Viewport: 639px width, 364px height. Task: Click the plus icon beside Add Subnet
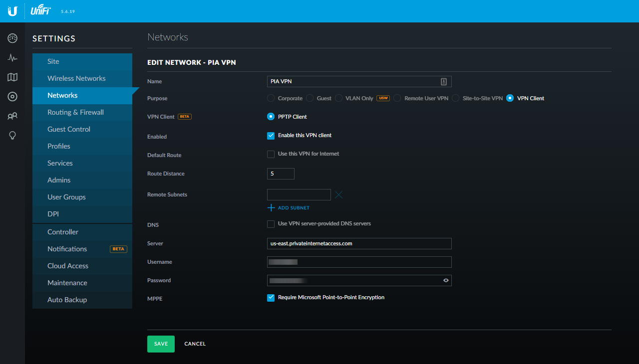(271, 207)
